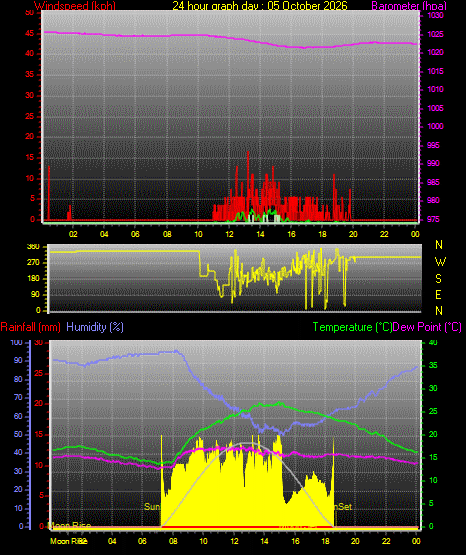Click the 10 temperature scale value
466x555 pixels.
(433, 480)
